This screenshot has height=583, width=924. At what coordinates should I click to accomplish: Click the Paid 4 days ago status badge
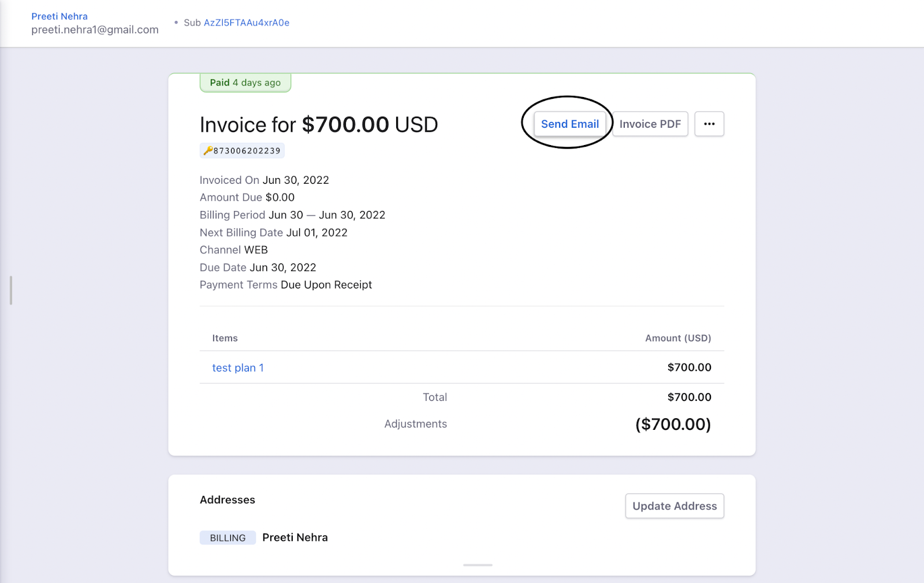coord(245,83)
